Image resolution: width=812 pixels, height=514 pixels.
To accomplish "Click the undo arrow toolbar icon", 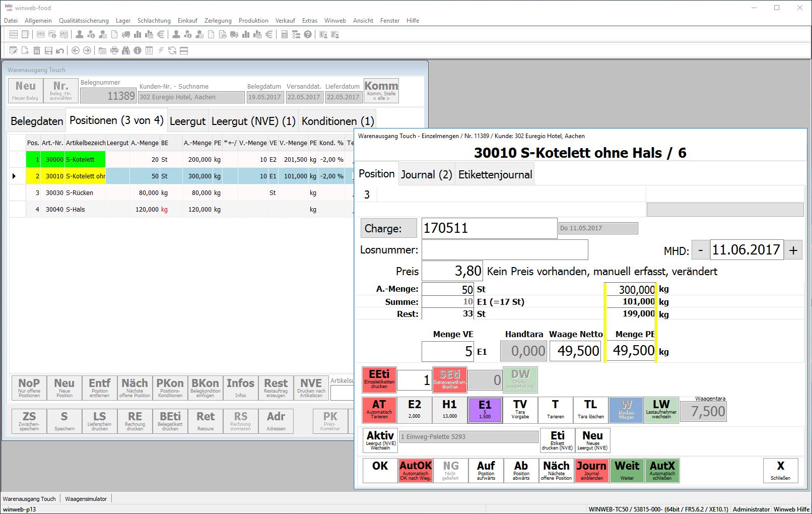I will [x=60, y=50].
